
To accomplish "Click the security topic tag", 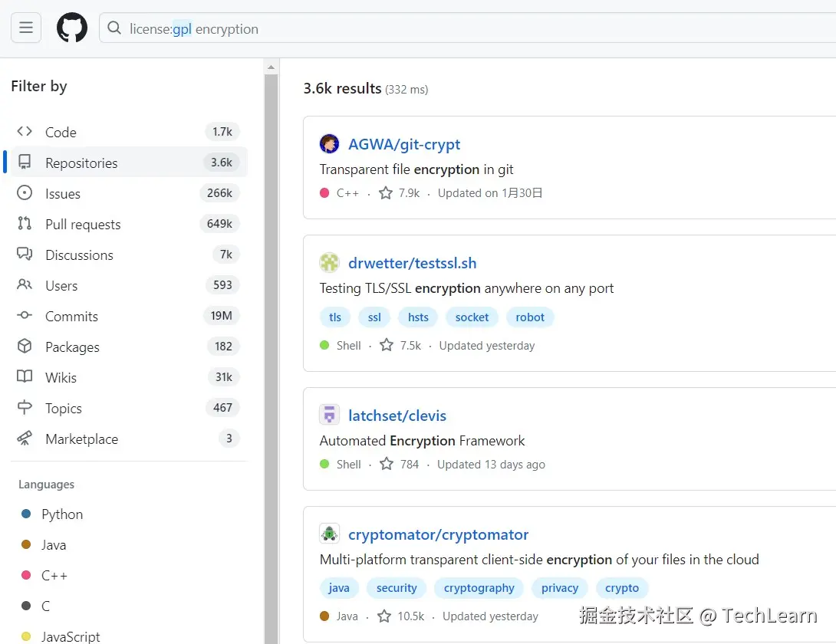I will [397, 588].
